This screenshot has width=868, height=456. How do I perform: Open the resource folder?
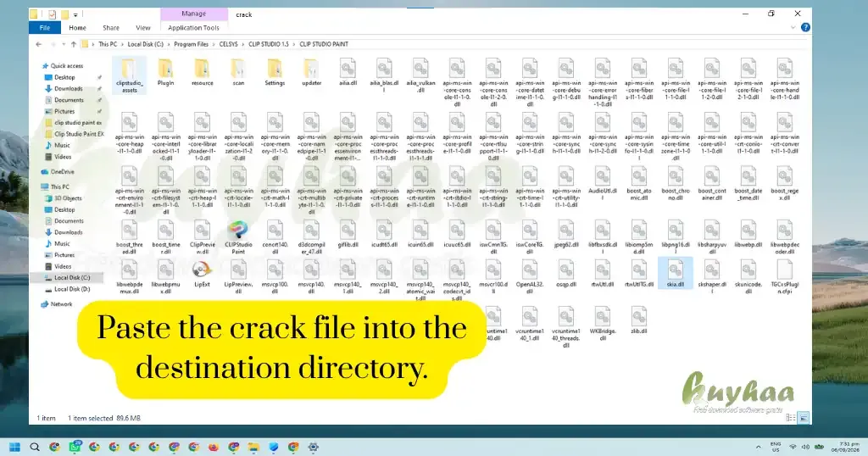click(x=202, y=73)
